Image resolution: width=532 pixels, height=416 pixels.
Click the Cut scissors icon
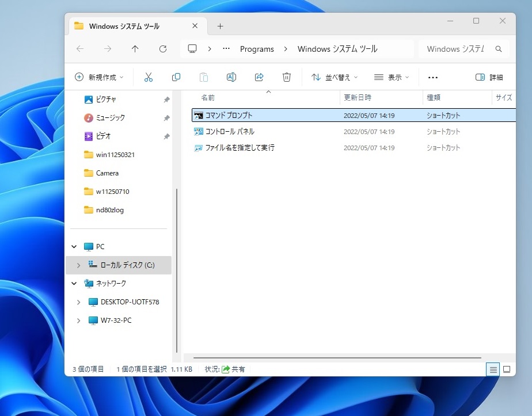coord(149,77)
